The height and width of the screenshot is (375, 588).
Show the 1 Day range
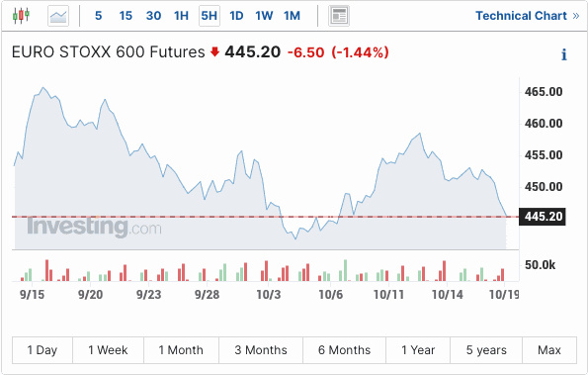(42, 350)
